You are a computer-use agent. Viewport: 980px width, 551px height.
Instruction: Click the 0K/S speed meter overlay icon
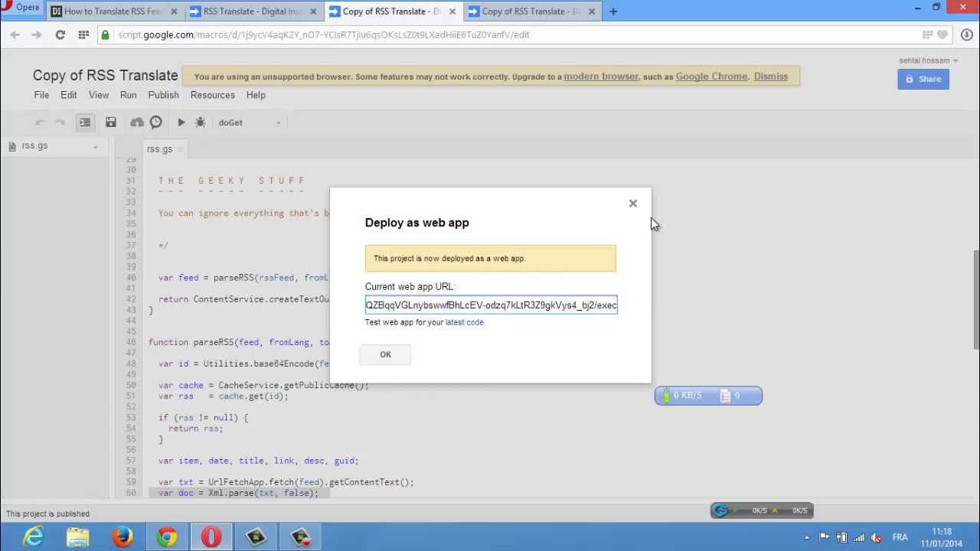(x=762, y=510)
